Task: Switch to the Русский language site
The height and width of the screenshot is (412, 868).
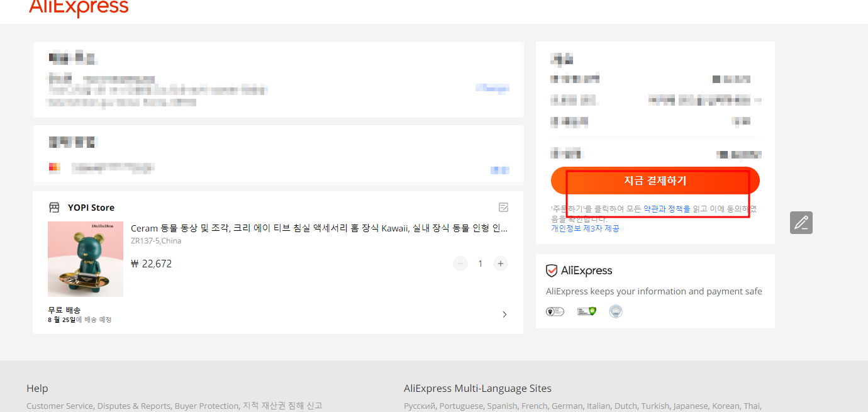Action: 420,406
